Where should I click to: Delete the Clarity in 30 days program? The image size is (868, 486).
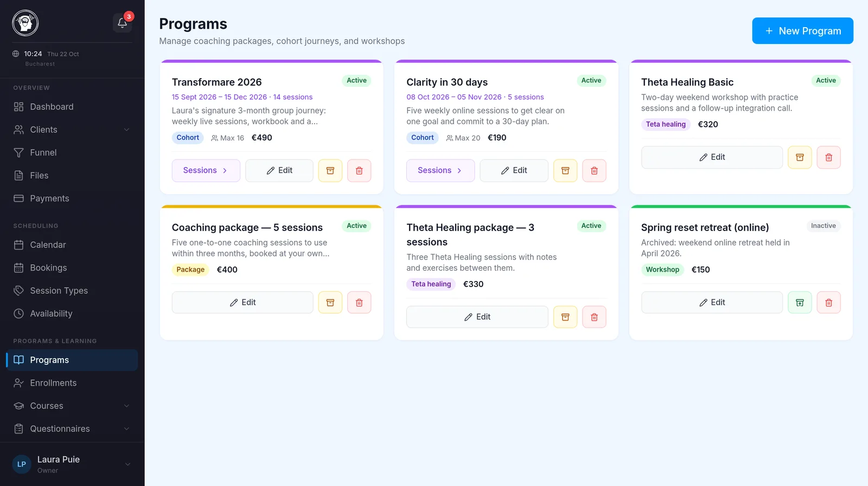click(594, 170)
